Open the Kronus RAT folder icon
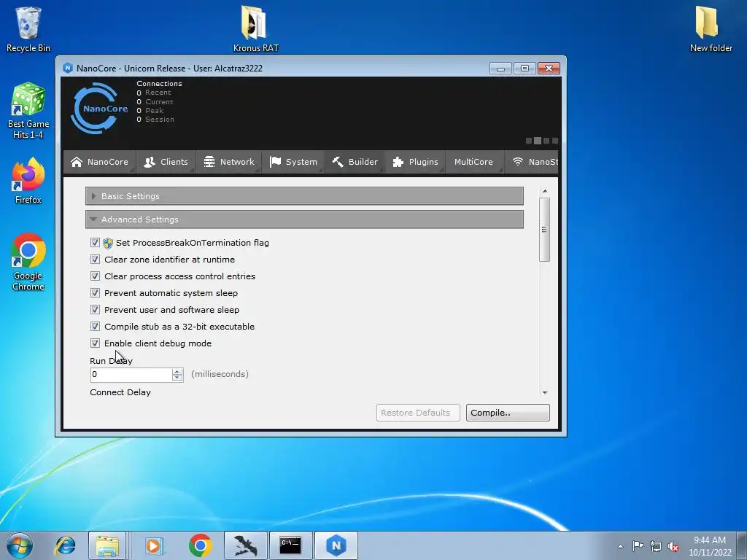Screen dimensions: 747x560 255,28
